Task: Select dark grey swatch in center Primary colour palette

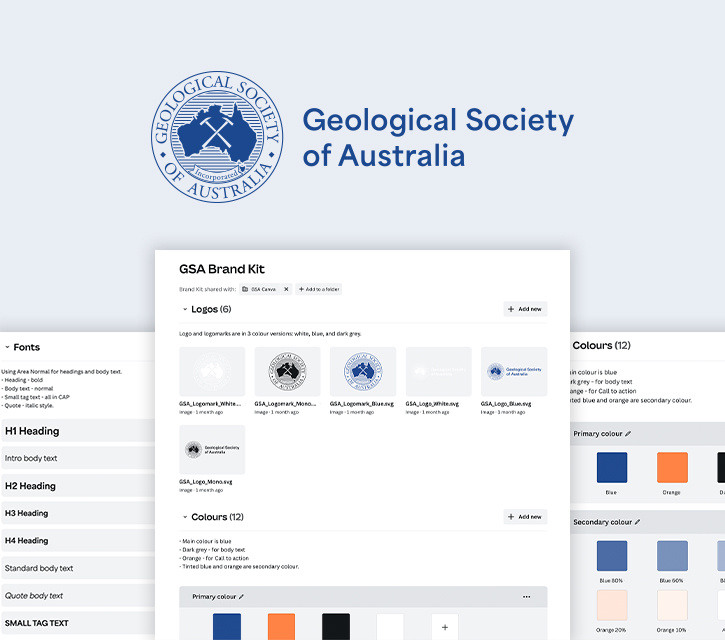Action: pyautogui.click(x=336, y=627)
